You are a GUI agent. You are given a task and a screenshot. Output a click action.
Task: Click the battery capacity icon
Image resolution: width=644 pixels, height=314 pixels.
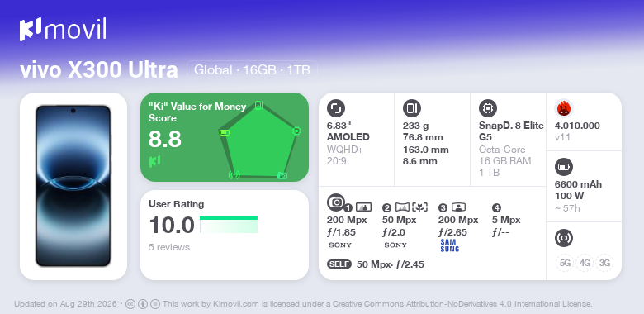coord(564,167)
